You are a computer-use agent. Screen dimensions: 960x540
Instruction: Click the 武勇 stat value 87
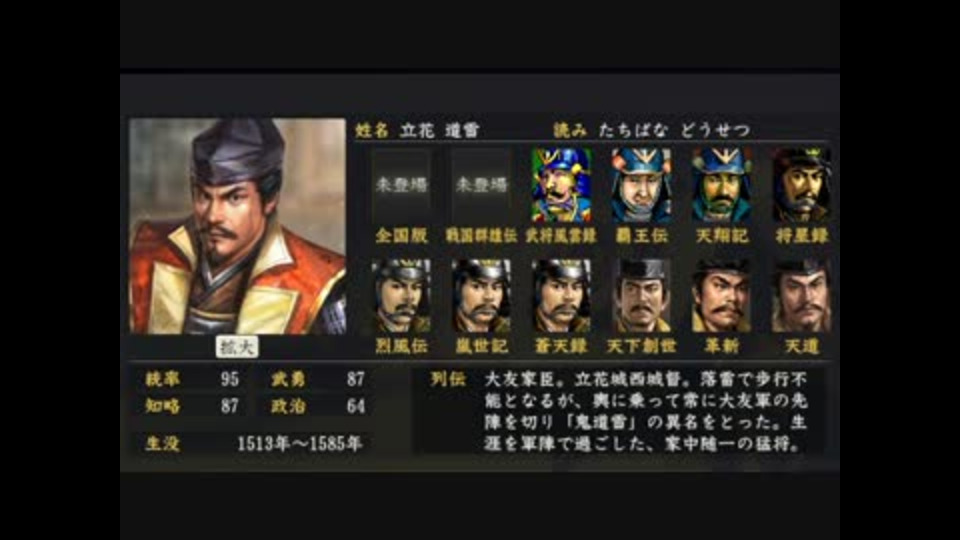click(356, 379)
